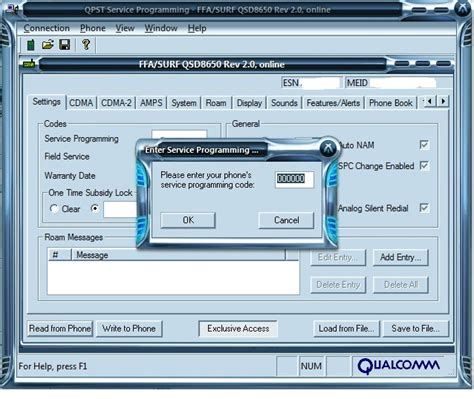Click inside the Roam Messages list
The height and width of the screenshot is (399, 474).
(173, 277)
